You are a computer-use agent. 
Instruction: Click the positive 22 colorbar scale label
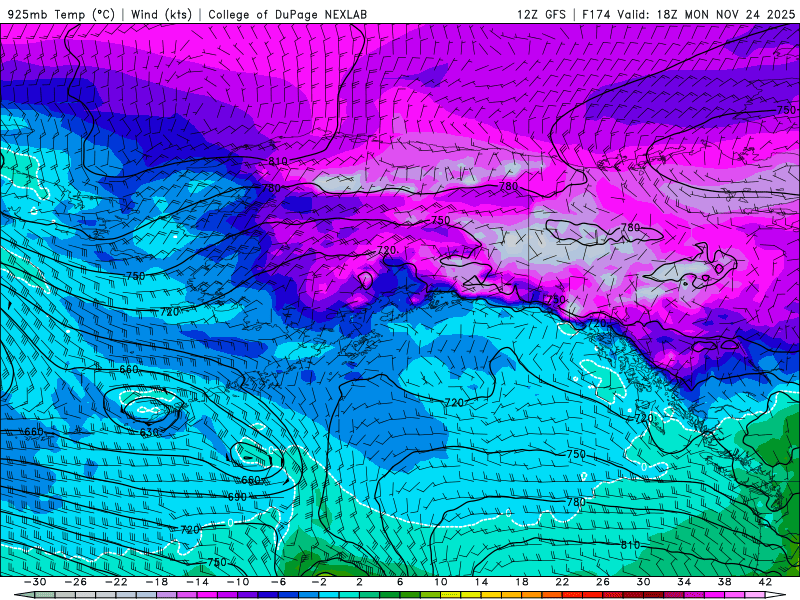[x=562, y=582]
